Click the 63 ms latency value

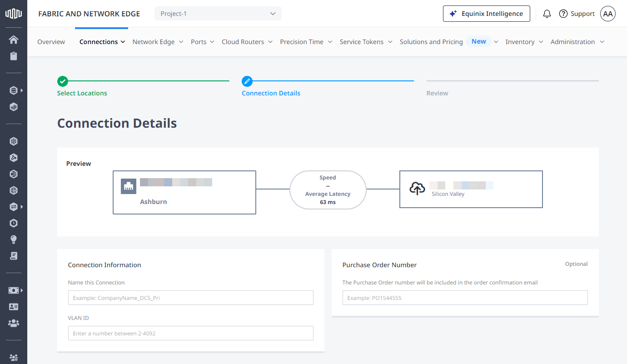point(328,202)
